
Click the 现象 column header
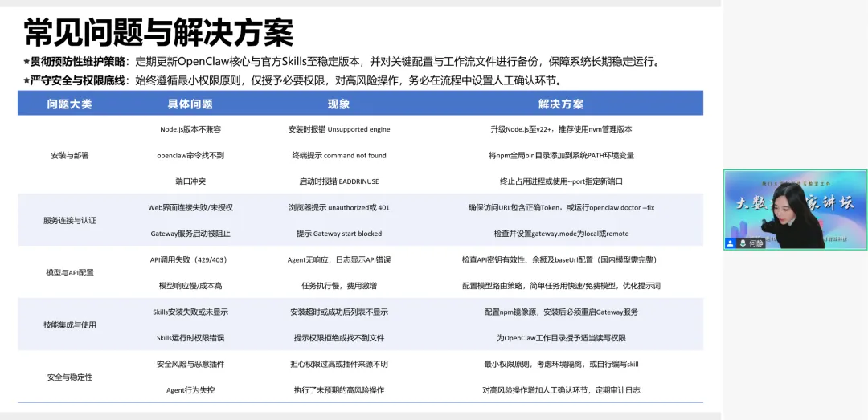tap(339, 104)
